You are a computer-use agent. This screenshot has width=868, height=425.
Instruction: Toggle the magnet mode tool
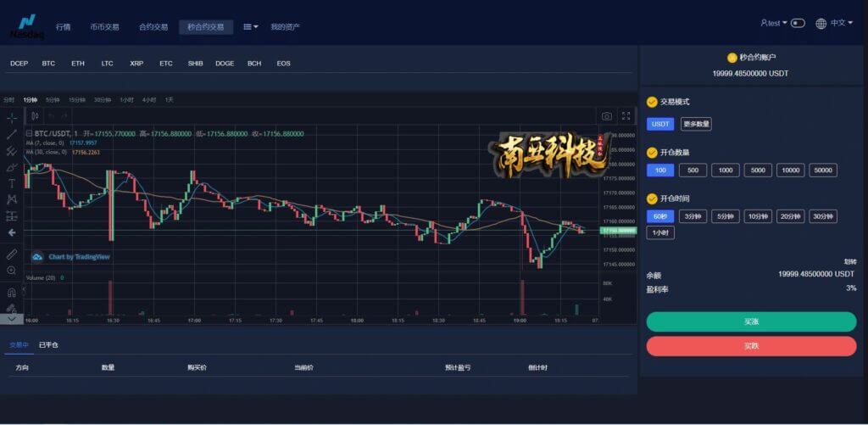[12, 292]
